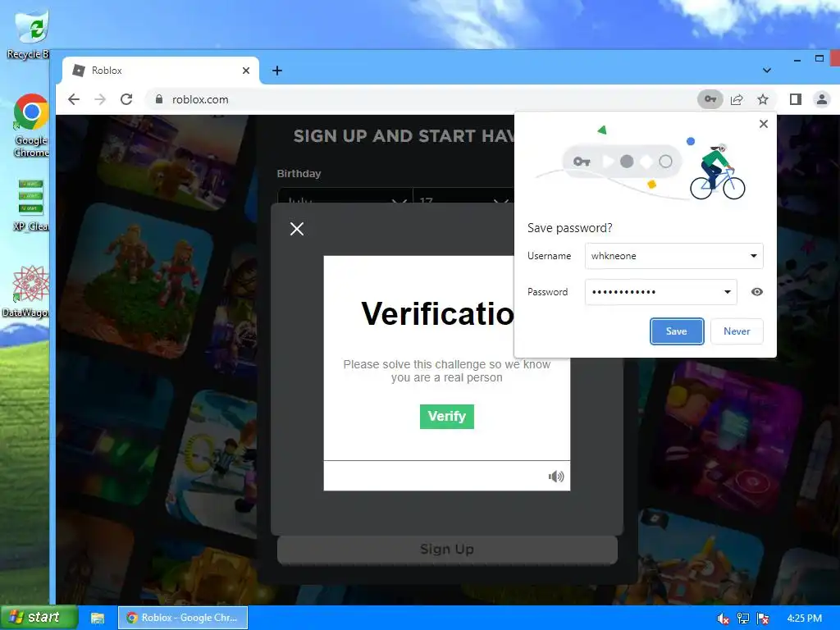Open the DataWagon desktop icon
The height and width of the screenshot is (630, 840).
tap(28, 291)
